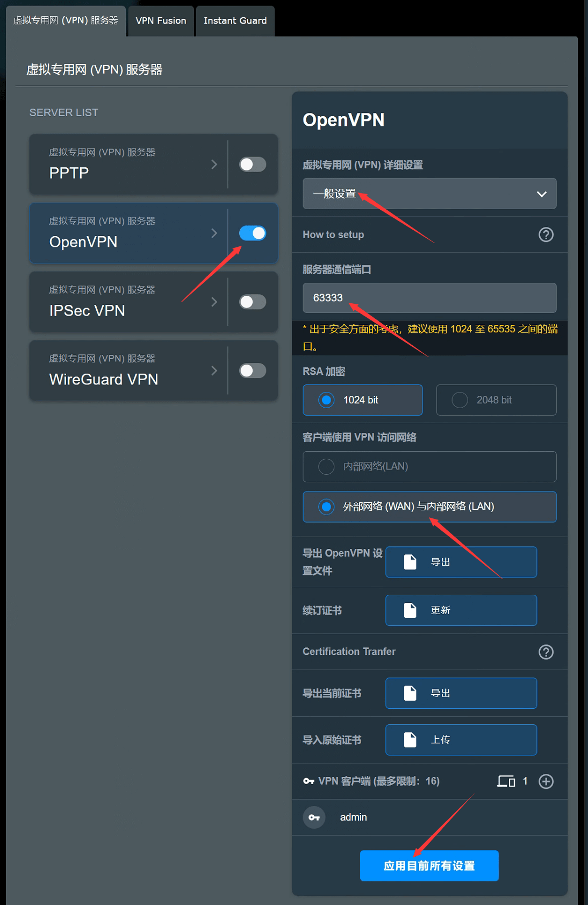Export the OpenVPN configuration file

[461, 562]
